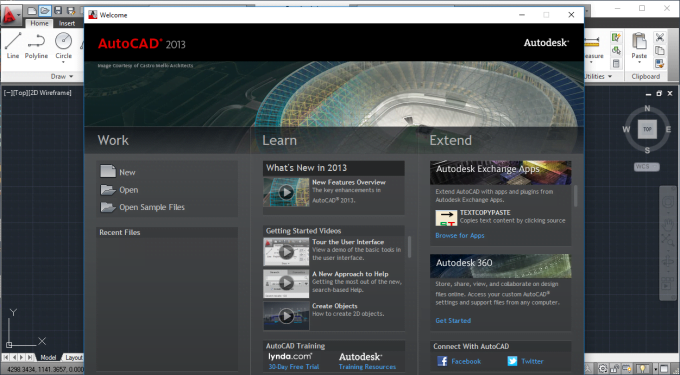Click the Open folder icon in Quick Access toolbar

coord(44,10)
